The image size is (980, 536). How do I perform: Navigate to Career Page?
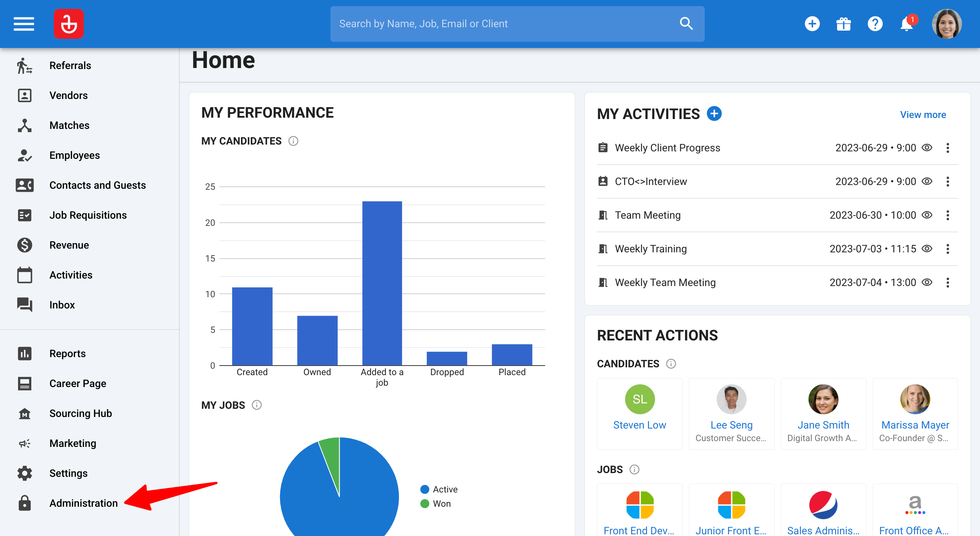point(78,384)
